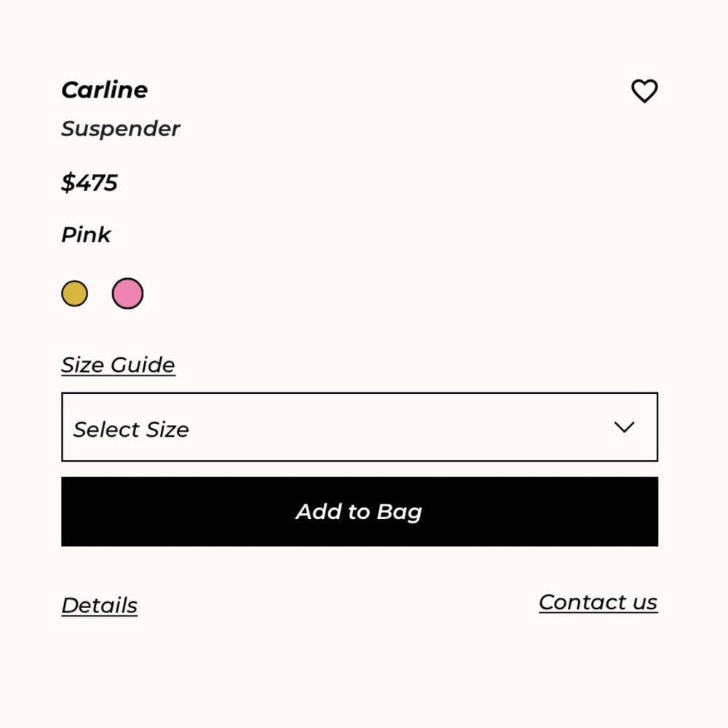Click the Pink color name label
The width and height of the screenshot is (728, 728).
click(86, 234)
